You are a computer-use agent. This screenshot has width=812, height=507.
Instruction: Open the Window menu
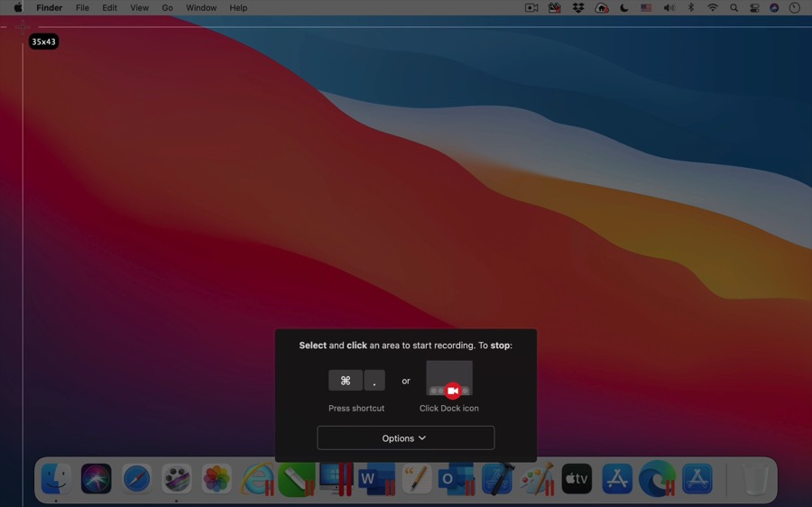pyautogui.click(x=200, y=8)
